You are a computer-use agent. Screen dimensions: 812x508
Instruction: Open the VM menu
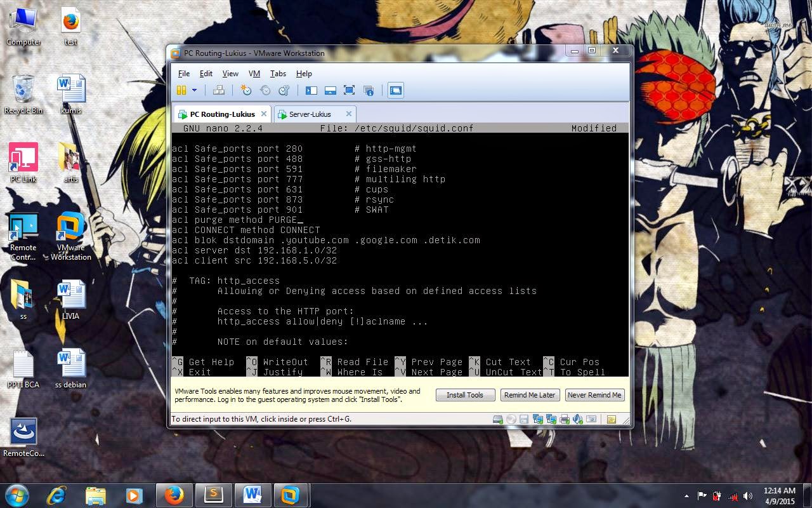pos(254,74)
